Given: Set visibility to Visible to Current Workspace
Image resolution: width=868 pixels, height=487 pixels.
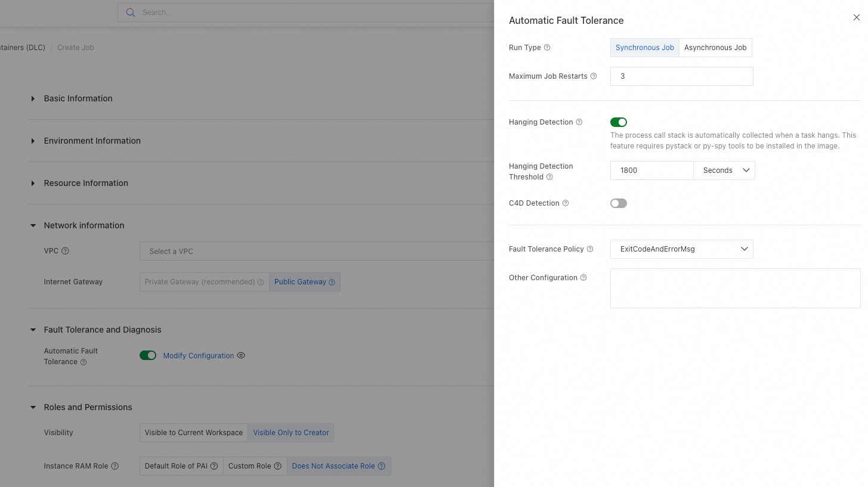Looking at the screenshot, I should [x=194, y=433].
